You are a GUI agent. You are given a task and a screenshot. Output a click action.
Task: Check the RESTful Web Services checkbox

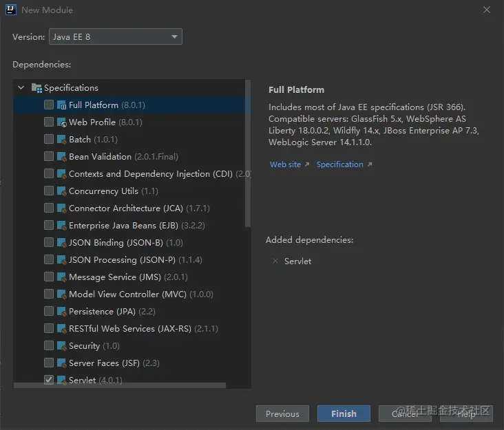coord(49,328)
